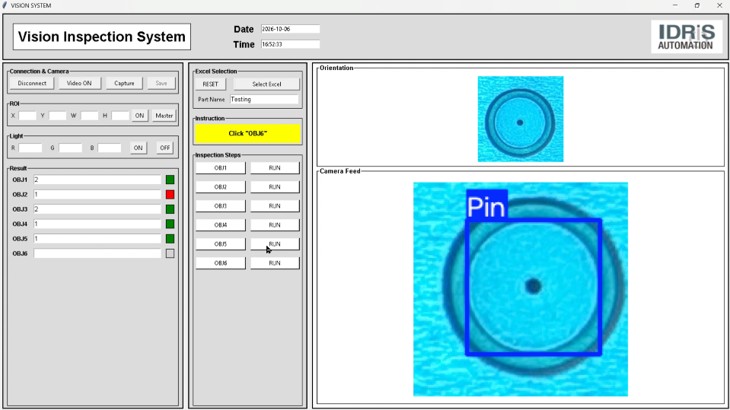This screenshot has width=730, height=410.
Task: Close the VISION SYSTEM window
Action: 719,6
